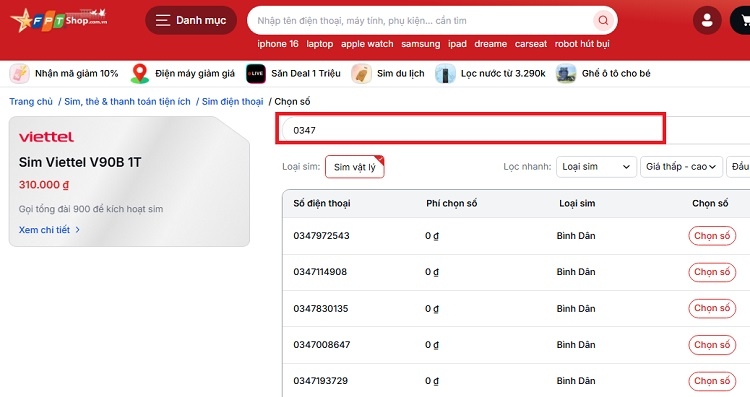Click the Phí chọn số column header

pyautogui.click(x=452, y=203)
